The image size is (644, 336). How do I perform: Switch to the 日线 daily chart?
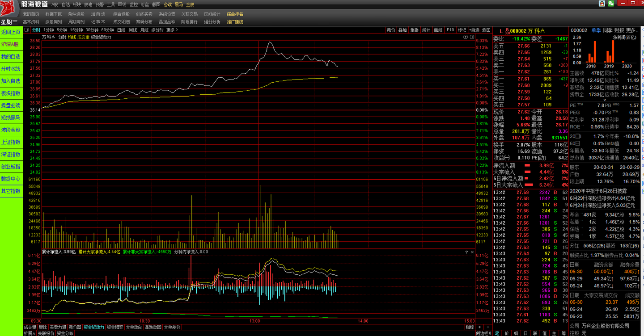tap(121, 30)
